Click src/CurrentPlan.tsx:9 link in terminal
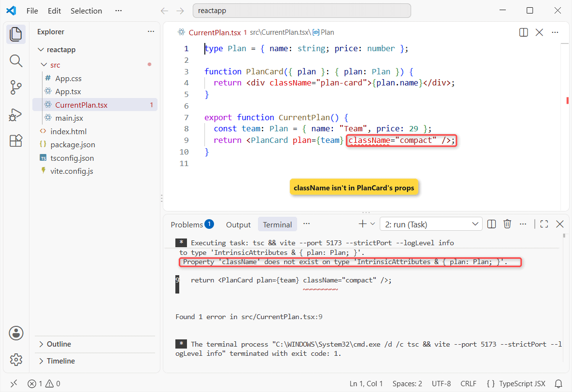This screenshot has width=572, height=392. click(282, 317)
